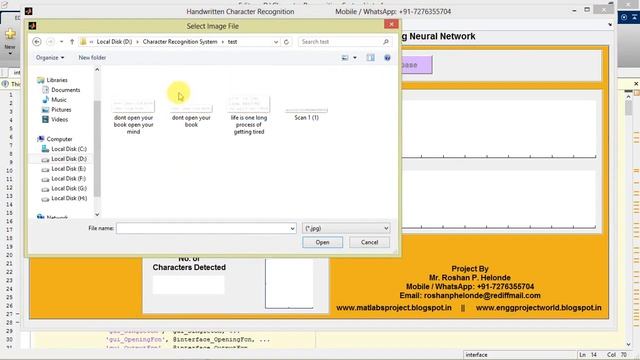Go back in Select Image File dialog
640x360 pixels.
(37, 42)
